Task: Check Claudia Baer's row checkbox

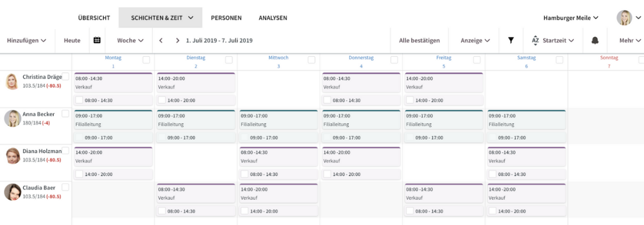Action: click(x=65, y=187)
